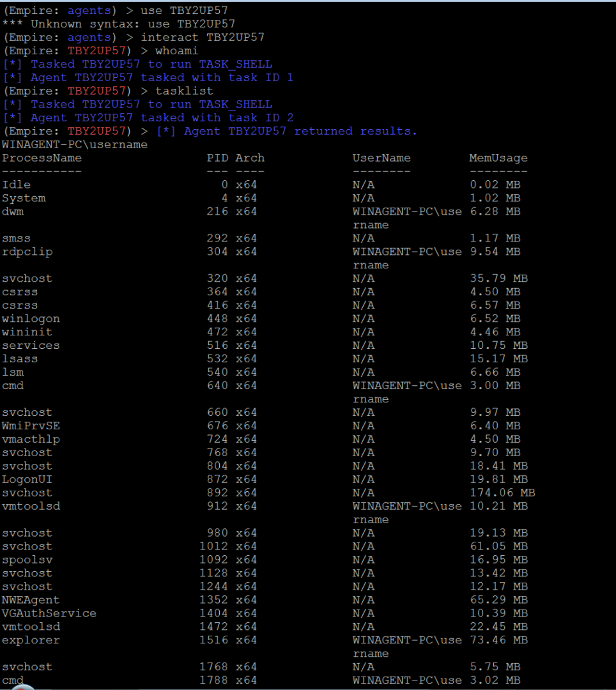The image size is (616, 690).
Task: Click the PID column header
Action: (217, 158)
